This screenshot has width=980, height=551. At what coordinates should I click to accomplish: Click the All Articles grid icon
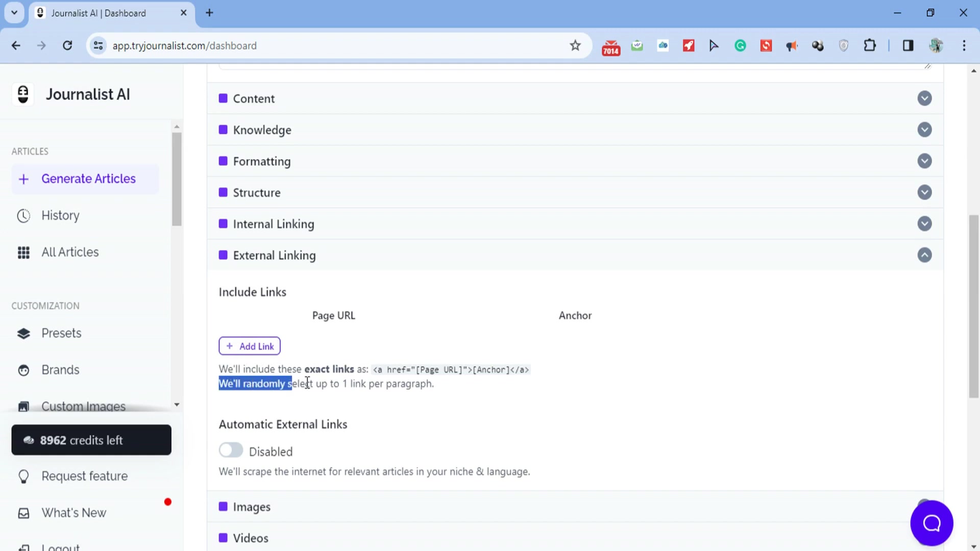[23, 253]
